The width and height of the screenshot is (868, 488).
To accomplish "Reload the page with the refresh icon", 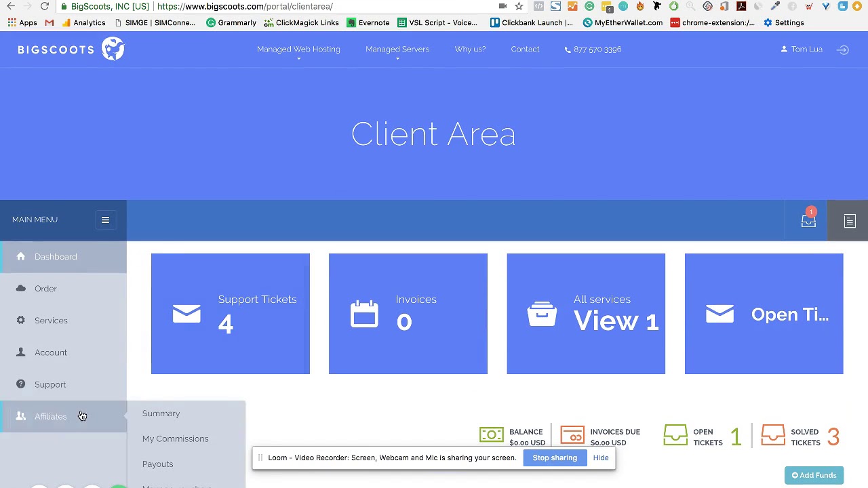I will coord(44,6).
